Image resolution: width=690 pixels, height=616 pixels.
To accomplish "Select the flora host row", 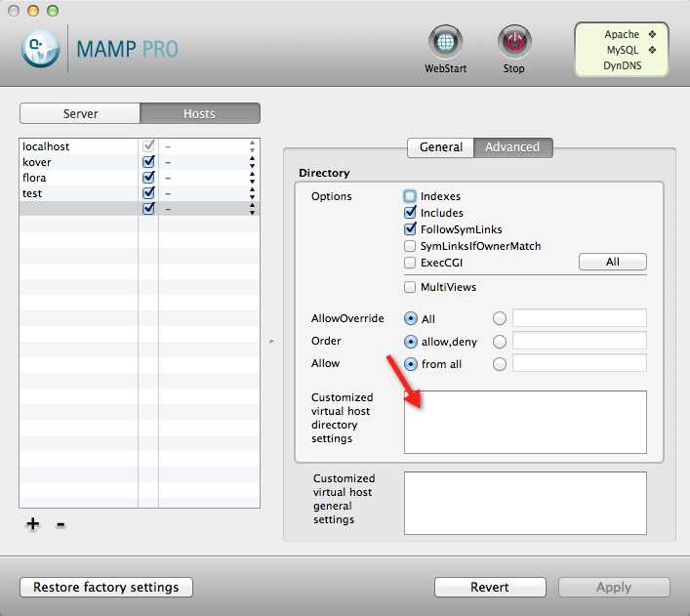I will click(x=139, y=178).
